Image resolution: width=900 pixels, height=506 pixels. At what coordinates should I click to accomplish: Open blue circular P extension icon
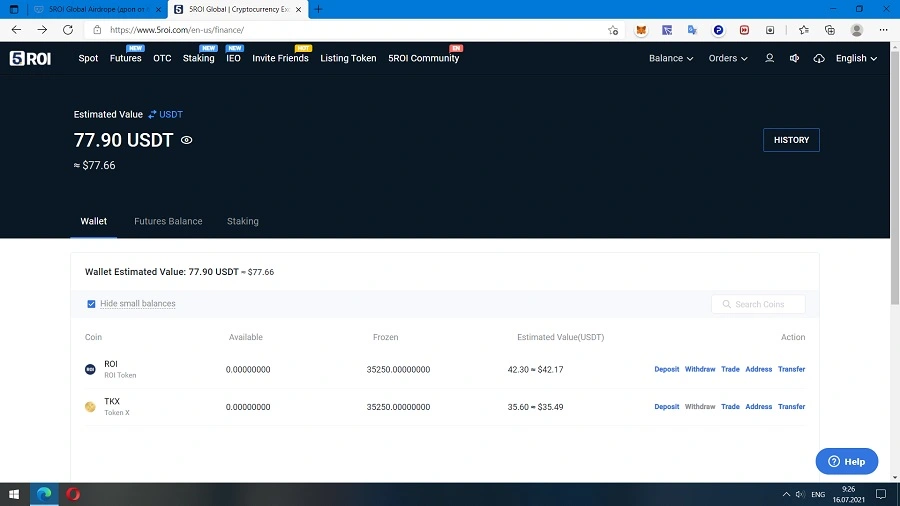click(x=718, y=30)
